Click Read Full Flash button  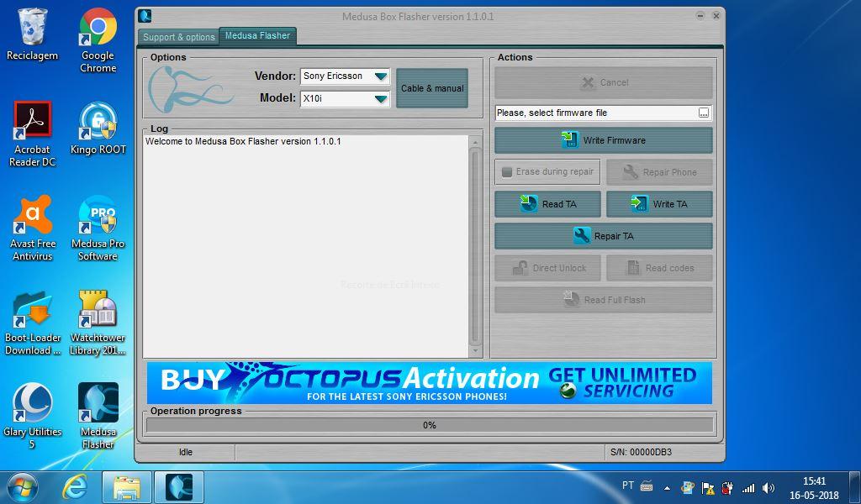(x=604, y=300)
